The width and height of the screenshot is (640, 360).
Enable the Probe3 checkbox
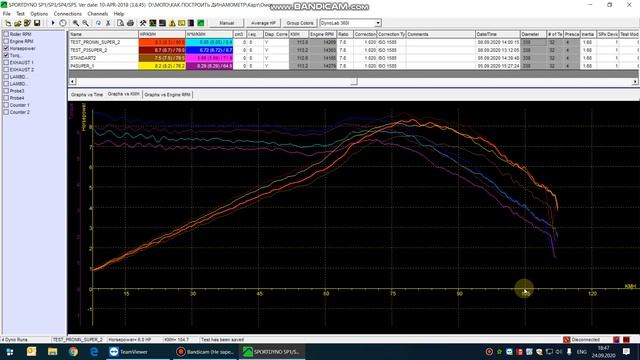6,91
